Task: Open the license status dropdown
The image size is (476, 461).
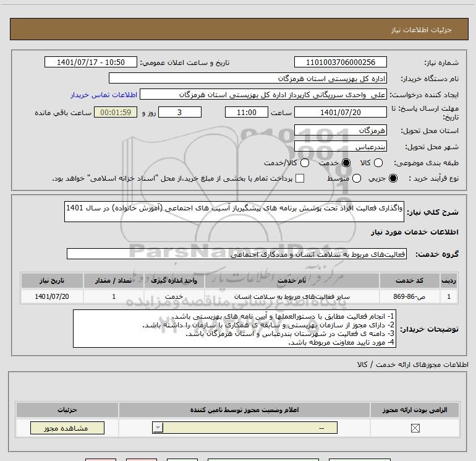Action: click(245, 428)
